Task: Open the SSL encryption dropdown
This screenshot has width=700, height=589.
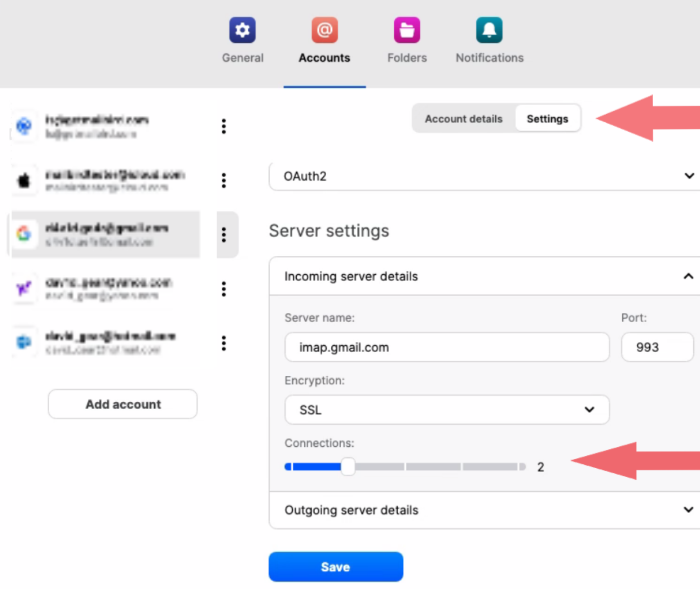Action: click(446, 409)
